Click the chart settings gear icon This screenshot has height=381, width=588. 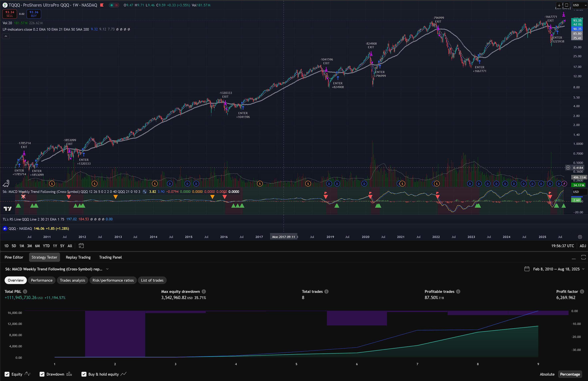[x=580, y=237]
